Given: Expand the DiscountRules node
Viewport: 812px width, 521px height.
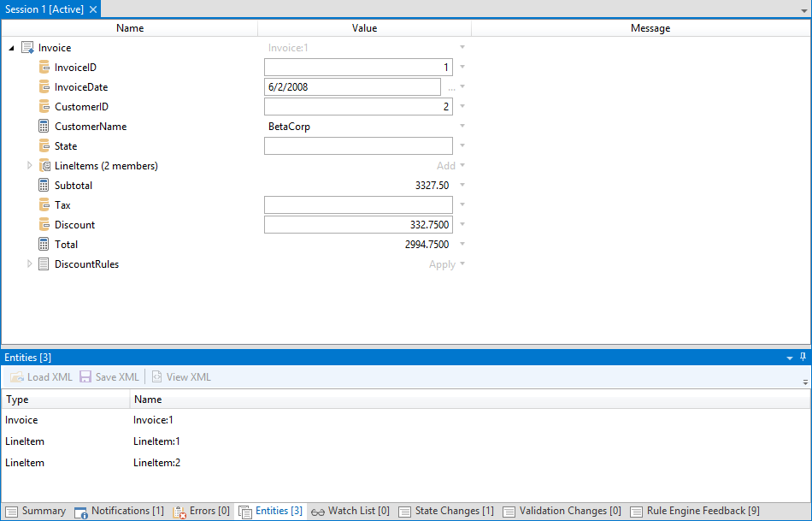Looking at the screenshot, I should click(30, 264).
